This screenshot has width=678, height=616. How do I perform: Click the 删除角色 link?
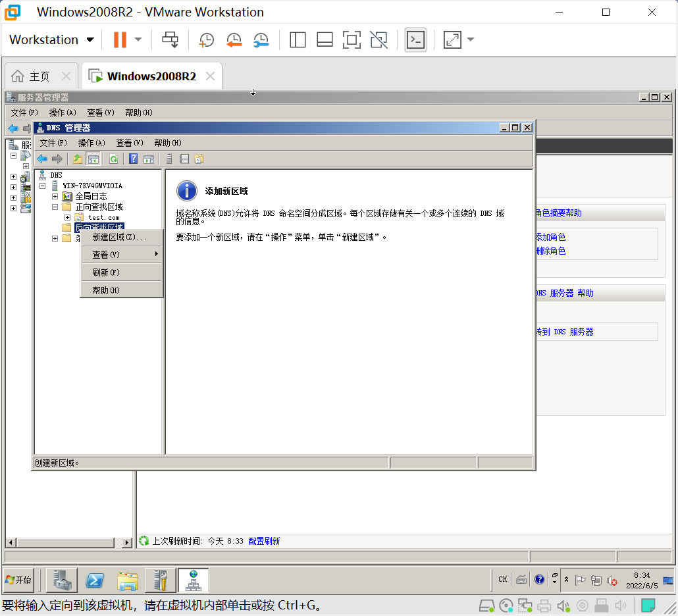coord(550,251)
